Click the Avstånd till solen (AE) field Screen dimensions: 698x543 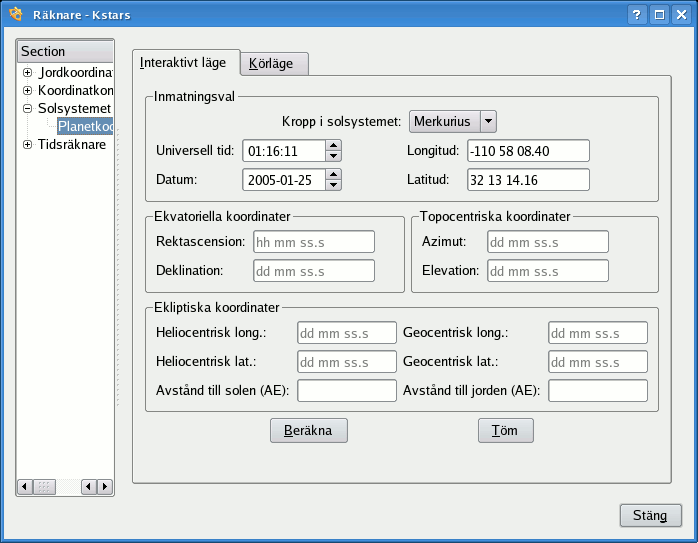(347, 390)
